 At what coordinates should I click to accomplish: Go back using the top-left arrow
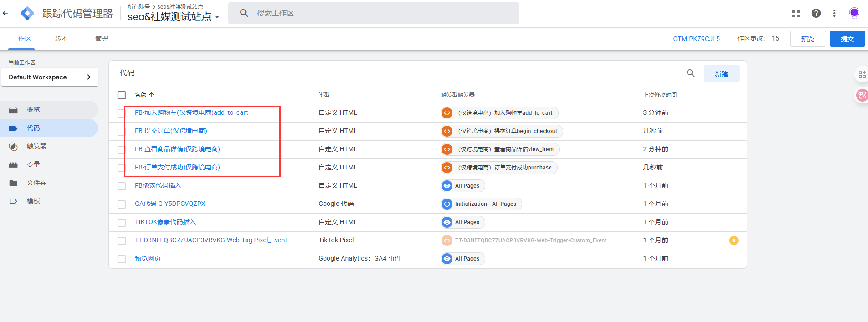coord(5,13)
